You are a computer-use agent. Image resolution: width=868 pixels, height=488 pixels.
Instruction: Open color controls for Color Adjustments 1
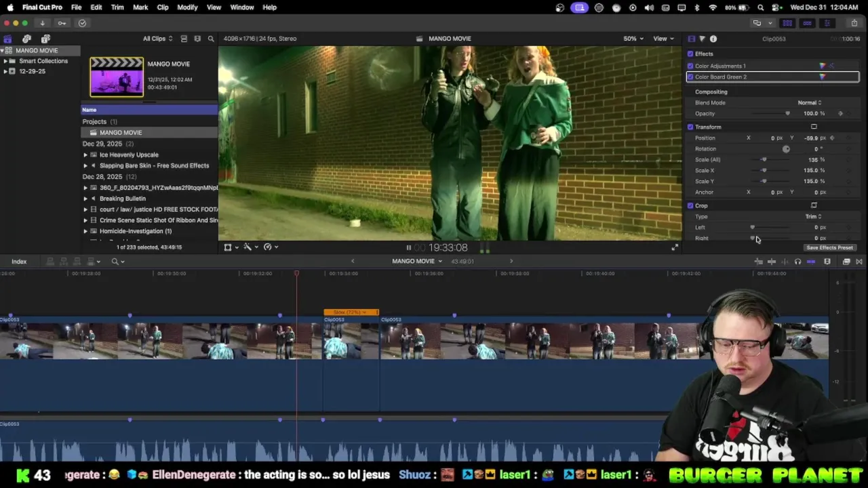pos(823,66)
